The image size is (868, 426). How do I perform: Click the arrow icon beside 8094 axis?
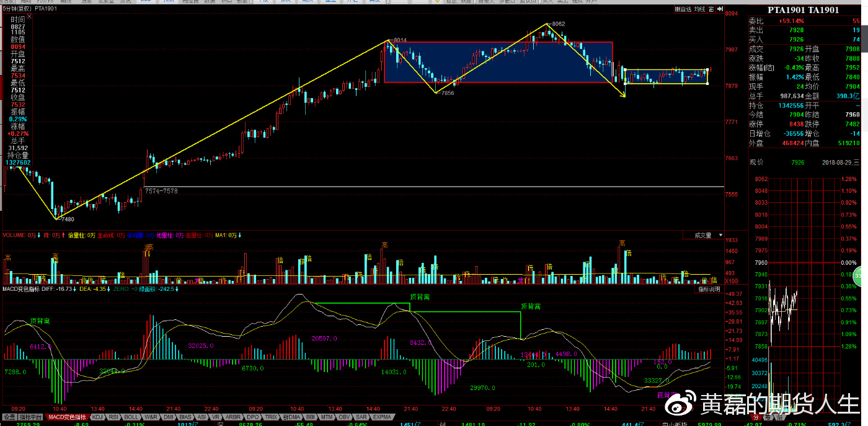point(719,9)
